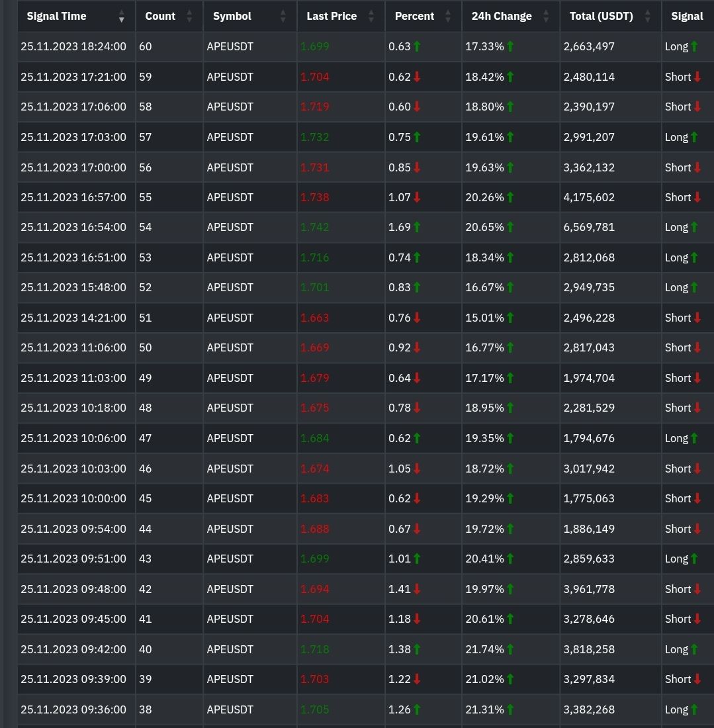Screen dimensions: 714x728
Task: Click the Count column sort arrows
Action: coord(189,17)
